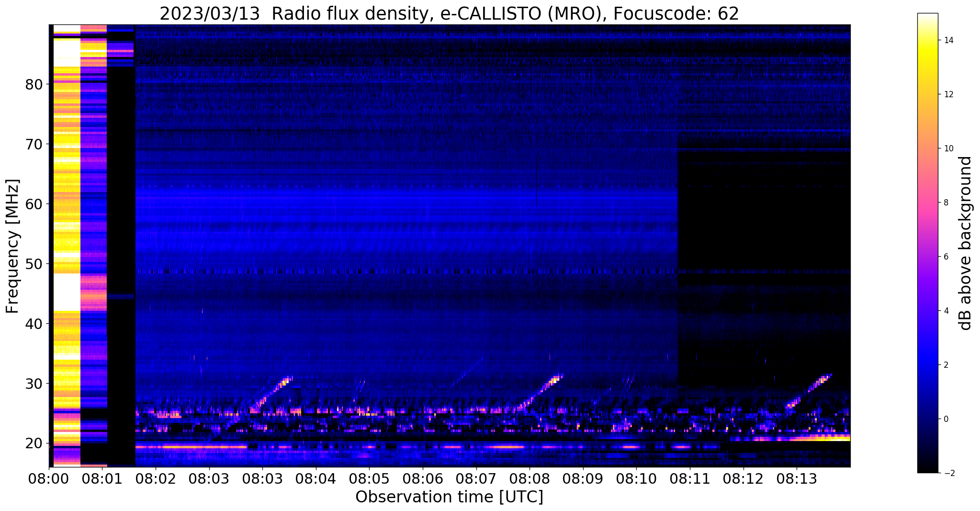Select the 60 tick on the frequency axis
This screenshot has height=511, width=980.
tap(34, 204)
